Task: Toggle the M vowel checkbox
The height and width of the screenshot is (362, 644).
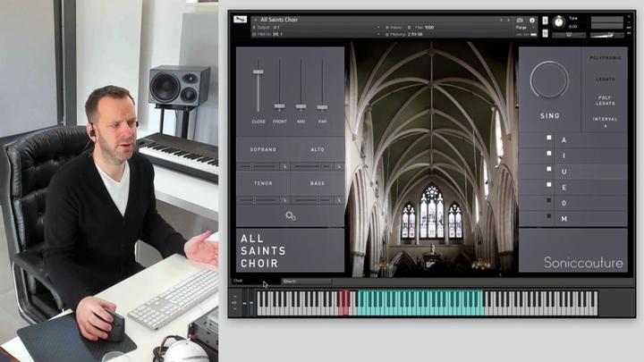Action: pos(548,216)
